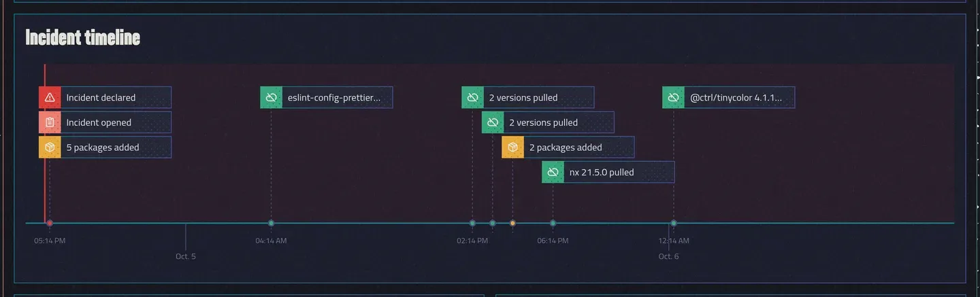The width and height of the screenshot is (980, 297).
Task: Open the 2 packages added event card
Action: click(568, 147)
